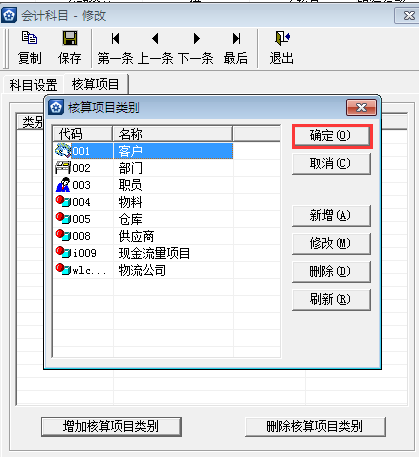The image size is (419, 457).
Task: Click the 删除(D) delete button
Action: pos(332,272)
